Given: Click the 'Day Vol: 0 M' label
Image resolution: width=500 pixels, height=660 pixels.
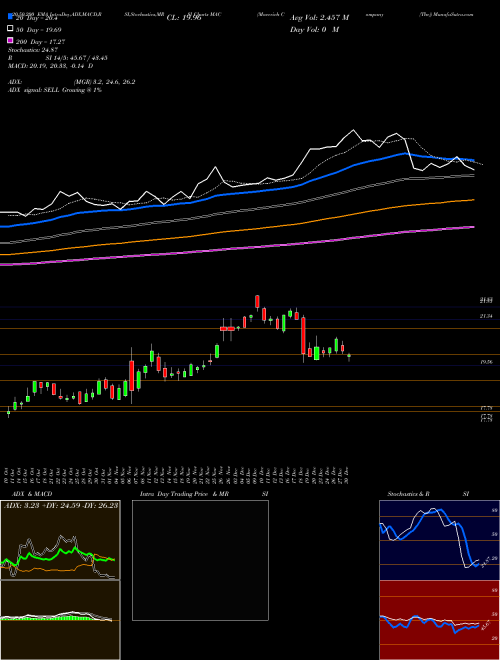Looking at the screenshot, I should 314,30.
